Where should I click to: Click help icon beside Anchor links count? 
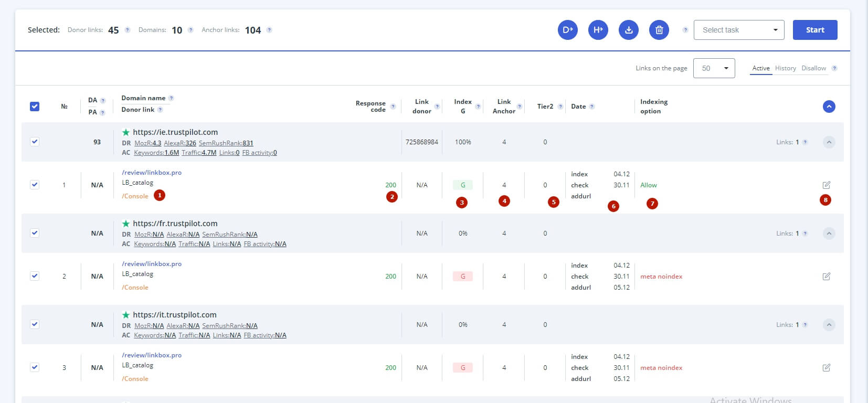[269, 30]
